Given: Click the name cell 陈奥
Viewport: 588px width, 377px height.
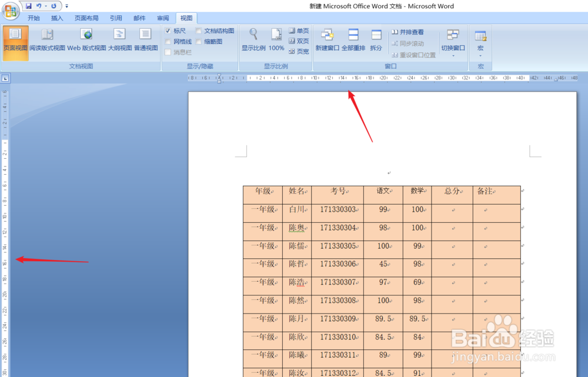Looking at the screenshot, I should pos(297,232).
